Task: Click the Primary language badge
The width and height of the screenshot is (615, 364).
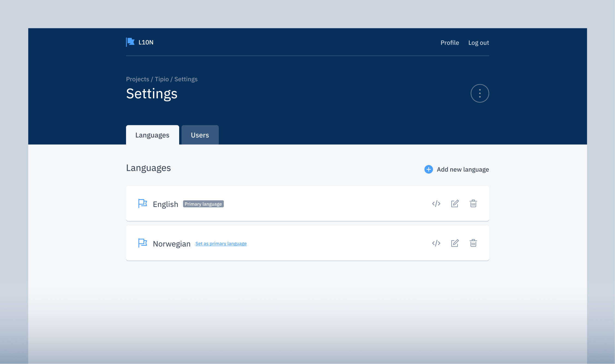Action: 203,204
